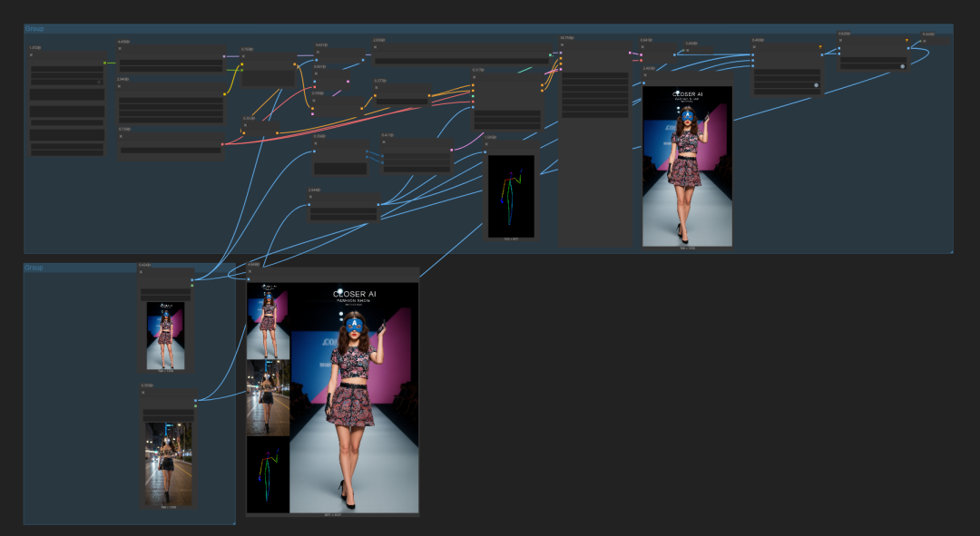
Task: Collapse the large composite preview node
Action: (x=250, y=271)
